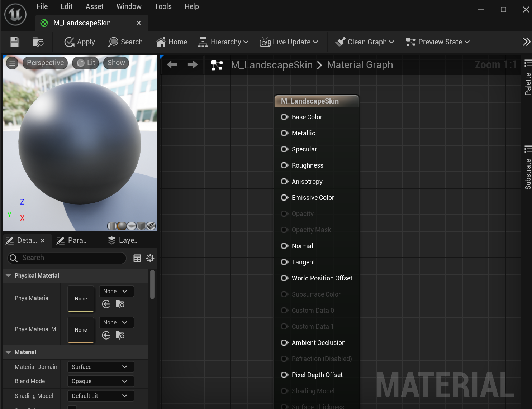Image resolution: width=532 pixels, height=409 pixels.
Task: Switch to the Parameters tab
Action: [x=72, y=240]
